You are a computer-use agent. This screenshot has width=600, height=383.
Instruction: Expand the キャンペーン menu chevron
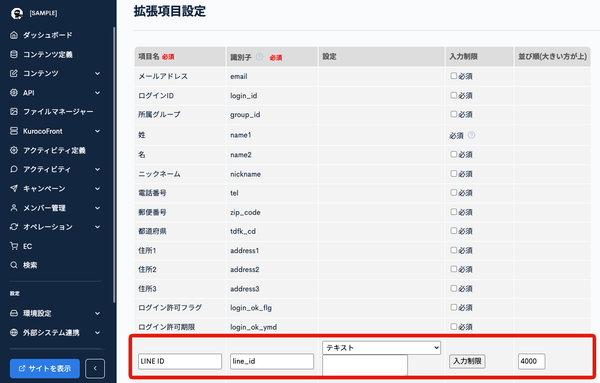[98, 189]
